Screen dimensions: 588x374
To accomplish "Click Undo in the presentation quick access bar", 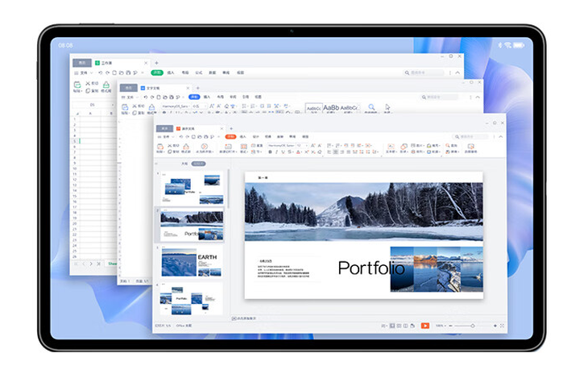I will 180,137.
